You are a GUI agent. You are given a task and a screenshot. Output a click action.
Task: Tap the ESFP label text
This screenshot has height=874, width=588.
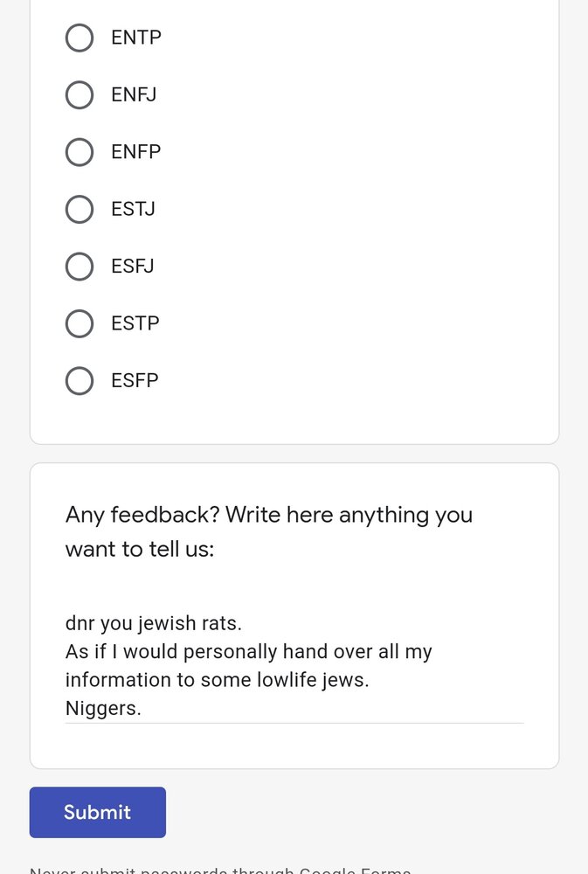tap(135, 380)
